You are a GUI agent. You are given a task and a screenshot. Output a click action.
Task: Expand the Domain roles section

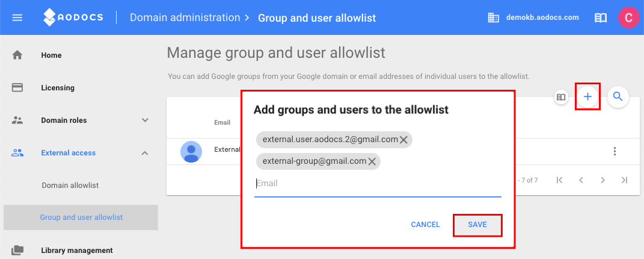point(144,120)
